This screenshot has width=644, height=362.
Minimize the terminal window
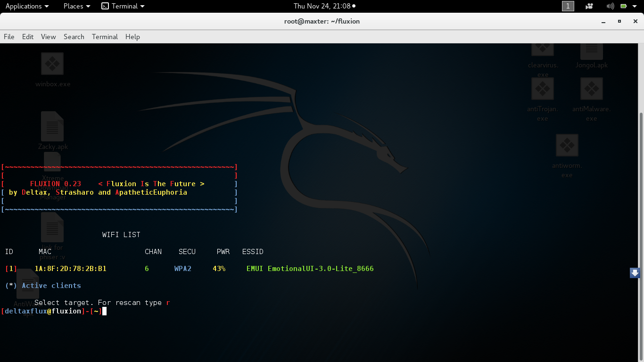click(x=604, y=21)
